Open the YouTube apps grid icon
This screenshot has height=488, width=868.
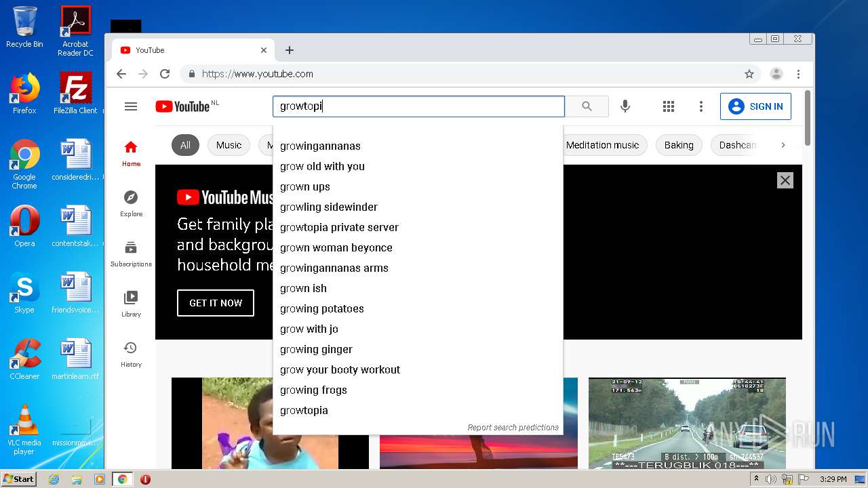[x=669, y=106]
